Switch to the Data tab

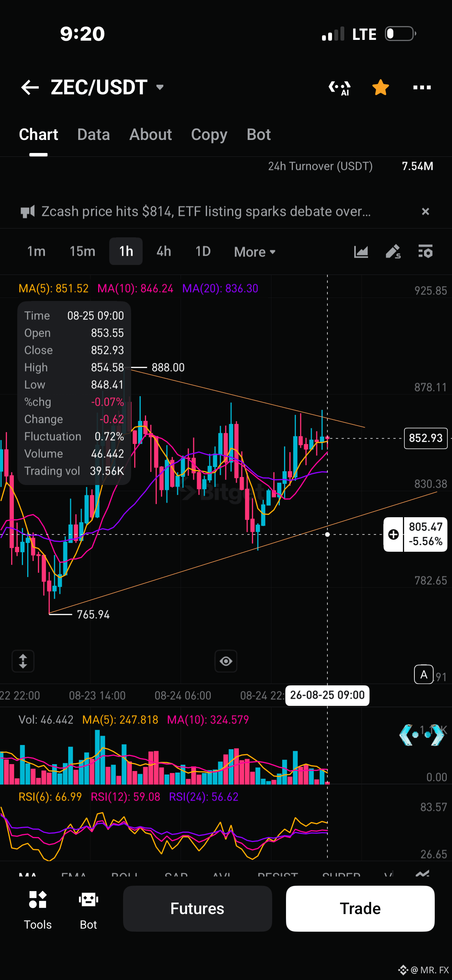coord(94,135)
